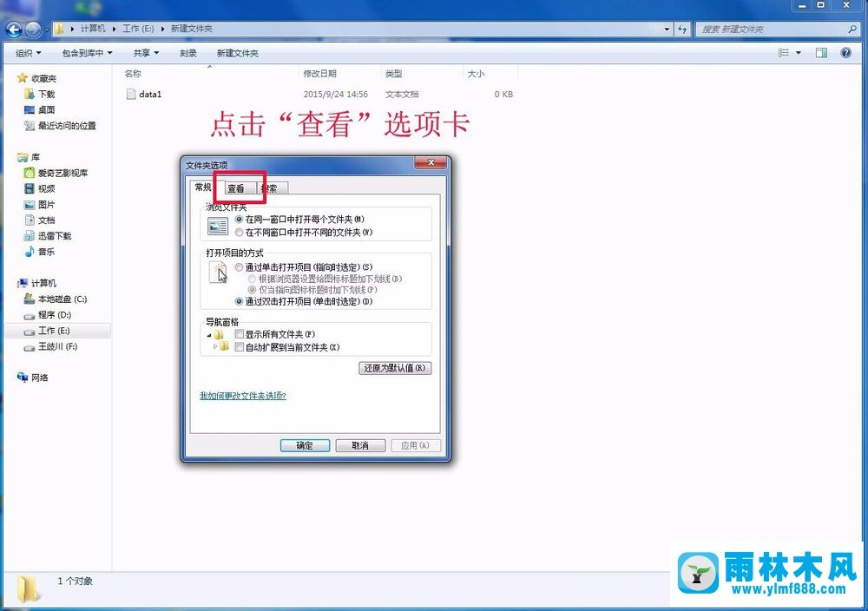
Task: Choose double-click to open item
Action: (240, 302)
